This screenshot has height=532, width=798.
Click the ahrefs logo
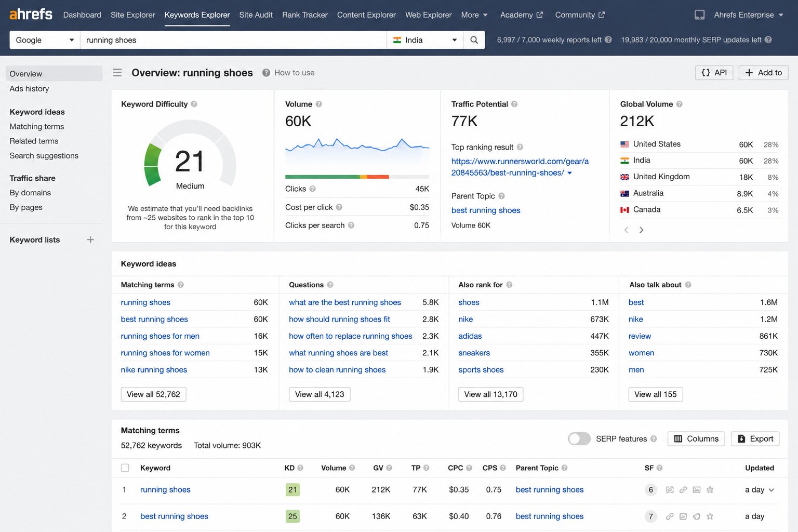tap(31, 14)
